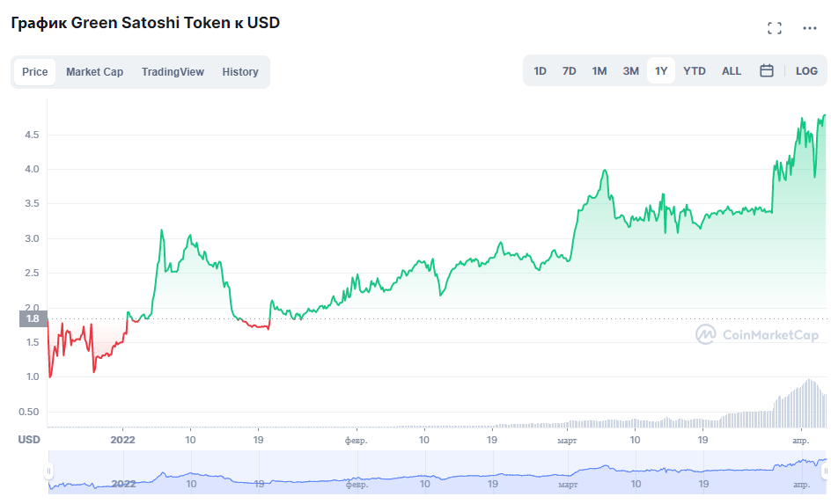The height and width of the screenshot is (504, 831).
Task: Click the 1.8 price marker label
Action: pos(33,319)
